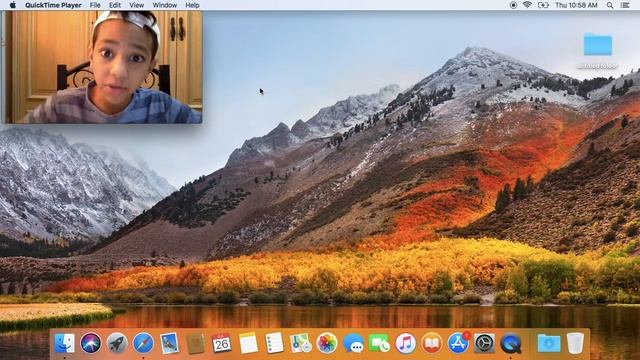Open Contacts brown book icon in Dock

click(x=196, y=343)
